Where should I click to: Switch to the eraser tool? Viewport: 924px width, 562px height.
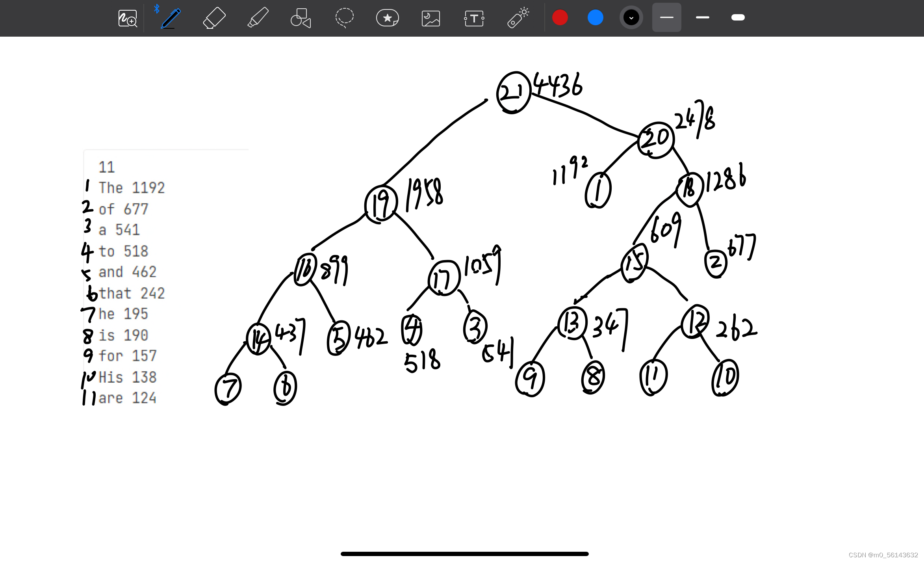(214, 18)
